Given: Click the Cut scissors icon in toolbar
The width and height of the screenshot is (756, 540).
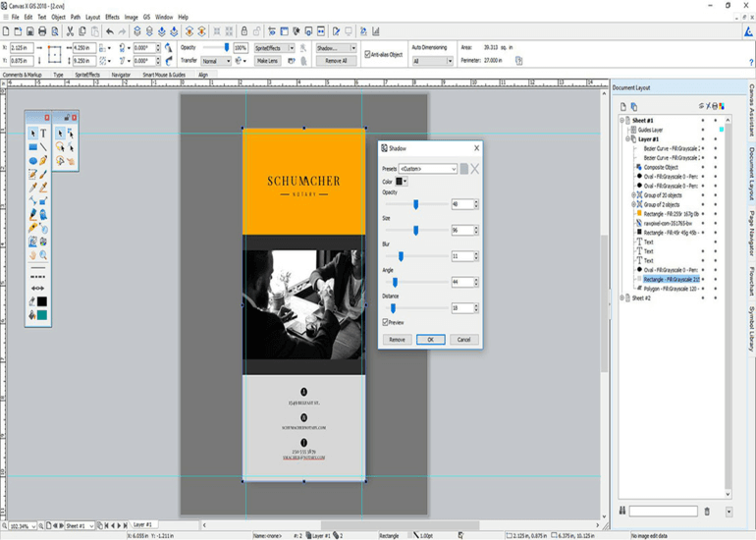Looking at the screenshot, I should click(70, 32).
